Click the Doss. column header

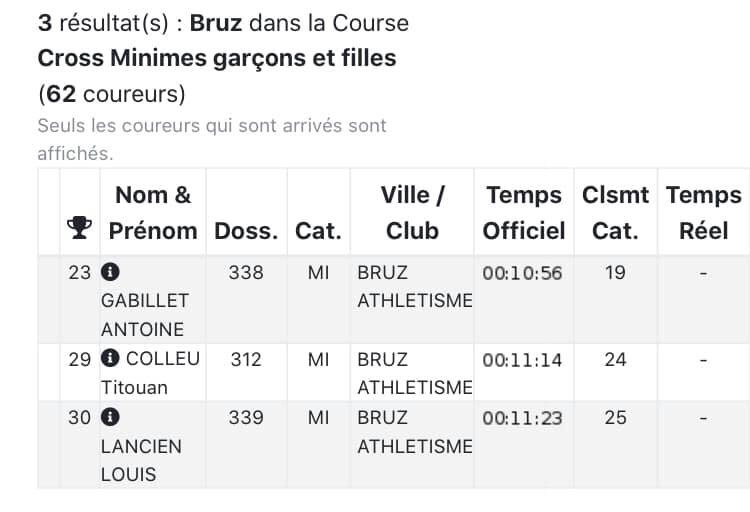pos(246,230)
